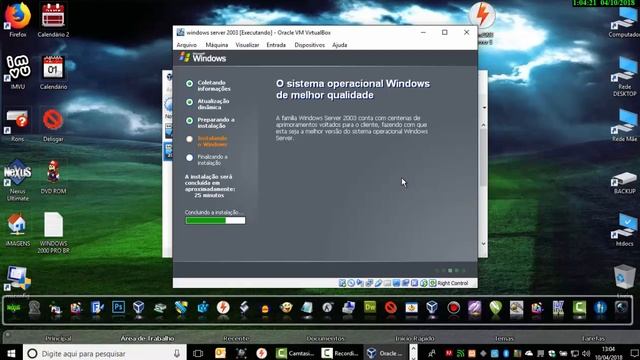This screenshot has width=640, height=360.
Task: Select the Calendário 2 desktop icon
Action: coord(53,20)
